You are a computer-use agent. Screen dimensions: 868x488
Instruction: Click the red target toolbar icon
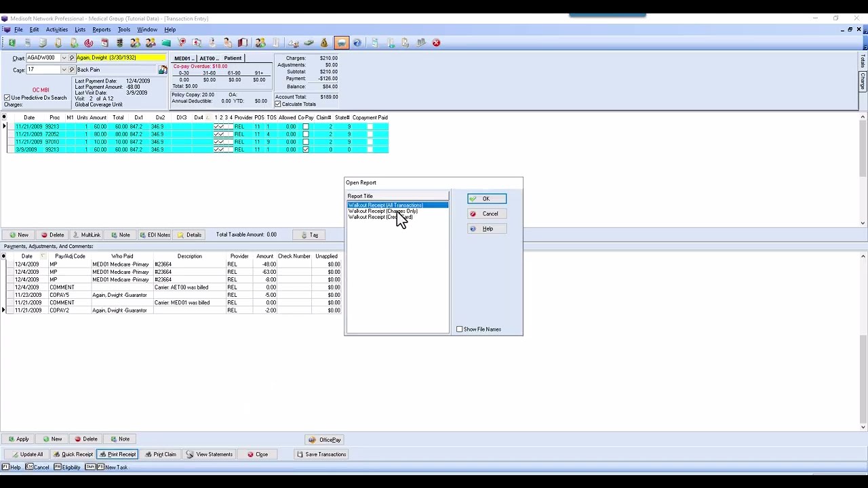coord(89,43)
